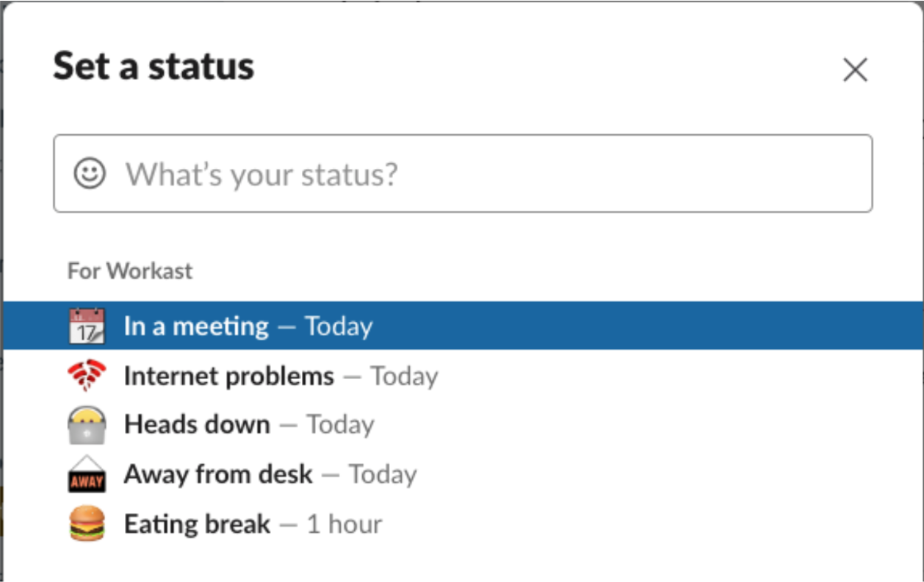Select the Internet problems status
The image size is (924, 582).
tap(228, 375)
